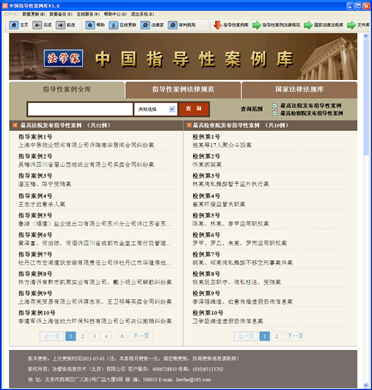This screenshot has height=390, width=372.
Task: Open the greyed 文件 menu
Action: (x=10, y=14)
